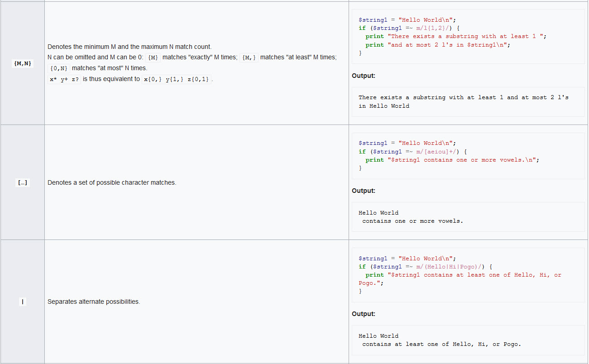Select the regex m/[aeiou]+/ in the code

pyautogui.click(x=435, y=151)
